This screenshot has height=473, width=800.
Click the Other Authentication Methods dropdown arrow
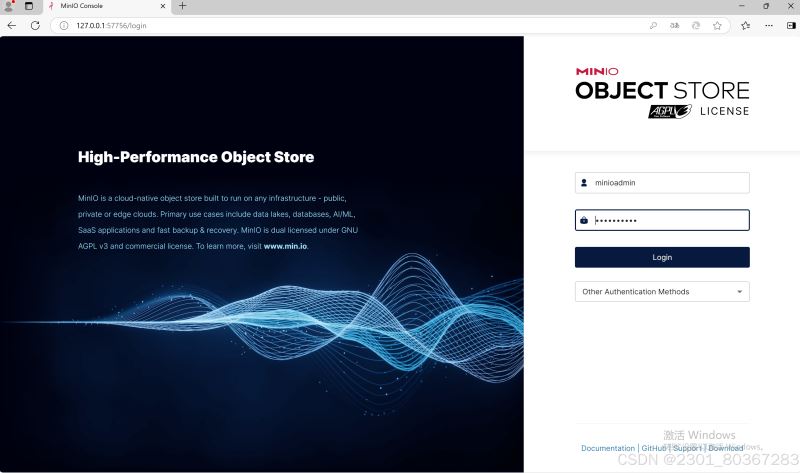pos(739,291)
